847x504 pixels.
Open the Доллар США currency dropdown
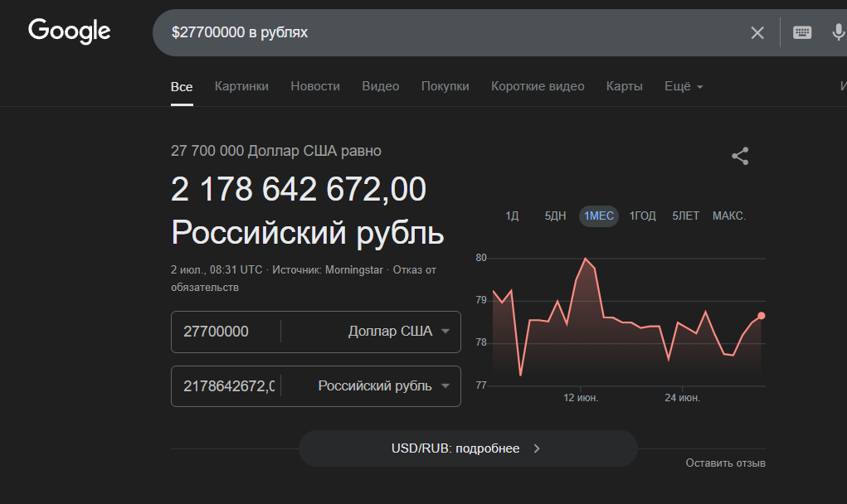[399, 332]
